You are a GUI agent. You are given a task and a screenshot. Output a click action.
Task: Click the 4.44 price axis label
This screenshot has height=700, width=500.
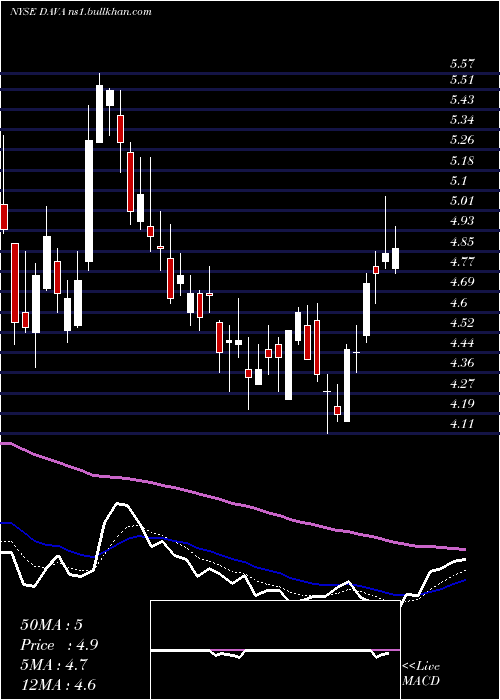click(462, 343)
